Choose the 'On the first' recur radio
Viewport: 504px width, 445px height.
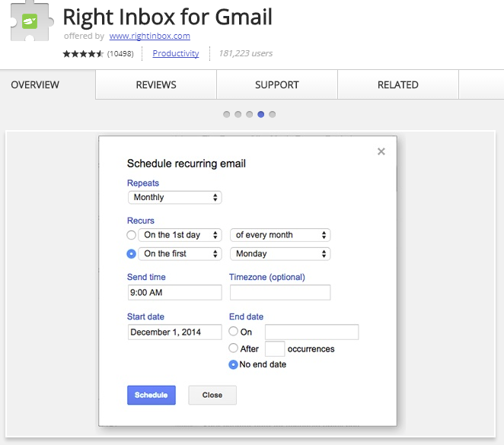tap(131, 254)
